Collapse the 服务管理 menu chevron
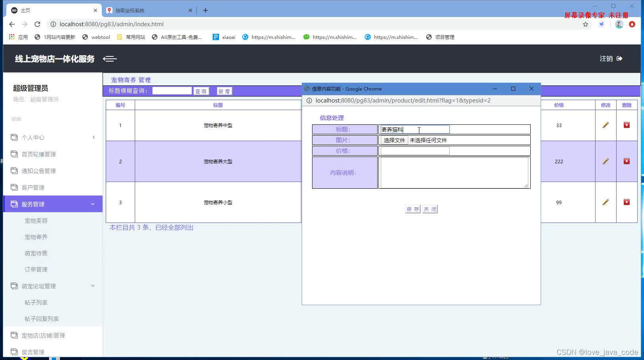The image size is (644, 360). click(x=93, y=204)
